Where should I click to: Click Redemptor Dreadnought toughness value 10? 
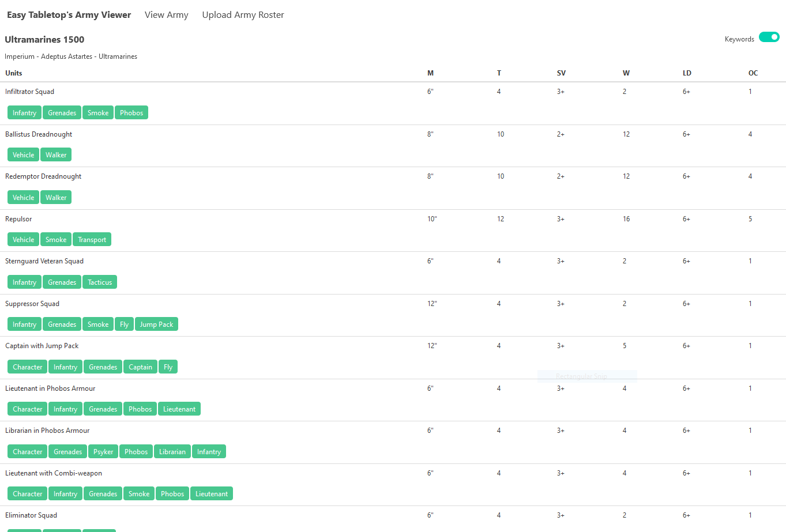[501, 176]
